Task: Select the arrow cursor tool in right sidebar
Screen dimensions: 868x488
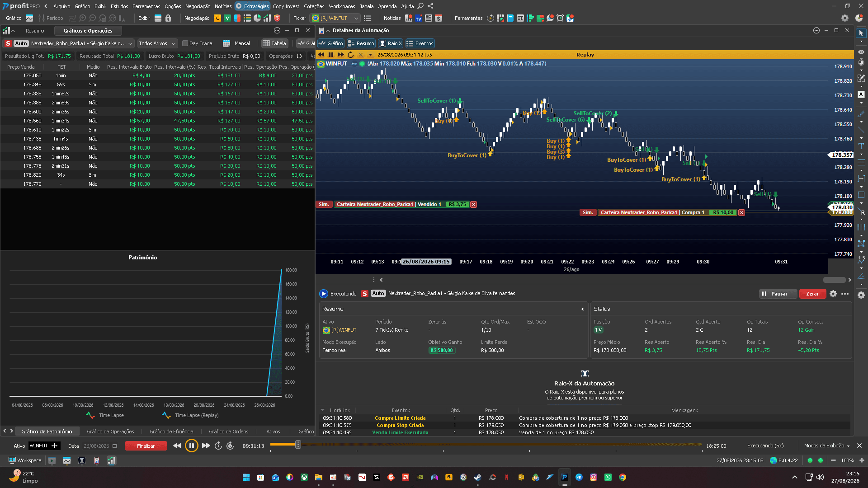Action: point(861,33)
